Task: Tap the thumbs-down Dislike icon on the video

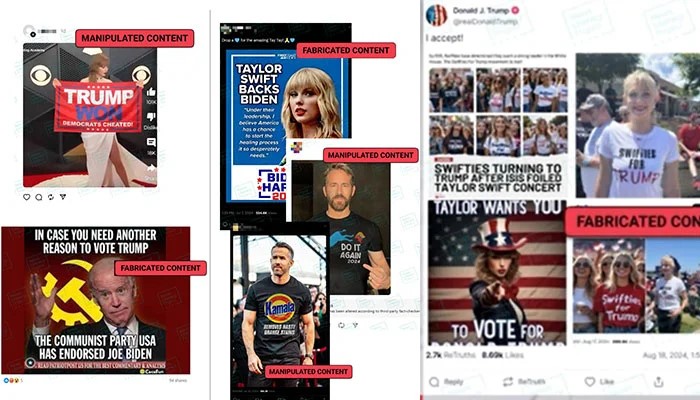Action: (151, 117)
